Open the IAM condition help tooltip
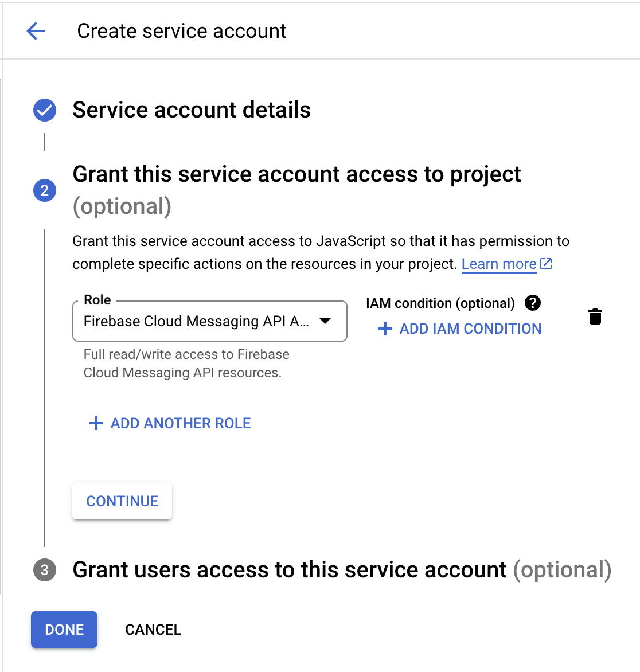Screen dimensions: 640x672 tap(533, 303)
